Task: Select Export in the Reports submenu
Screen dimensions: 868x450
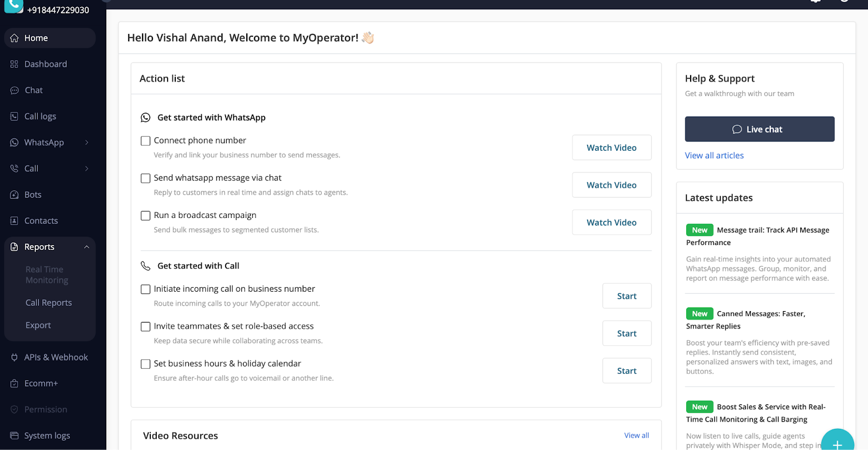Action: coord(38,325)
